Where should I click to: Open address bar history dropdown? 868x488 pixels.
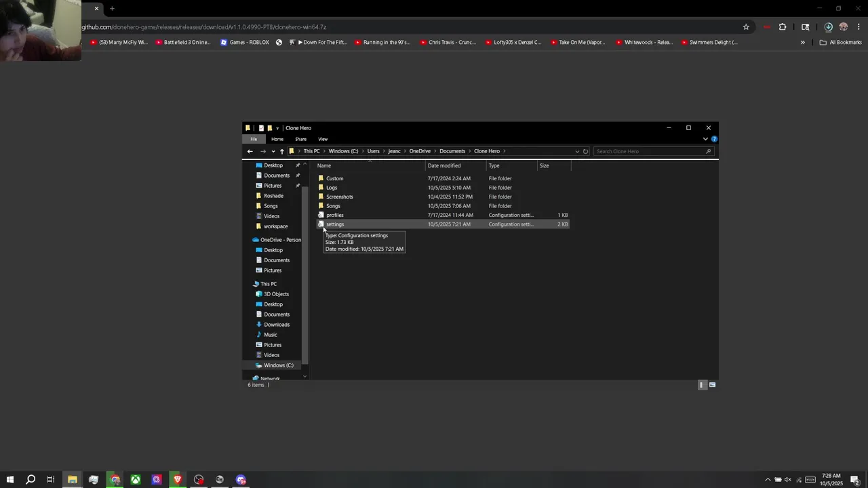[x=577, y=151]
